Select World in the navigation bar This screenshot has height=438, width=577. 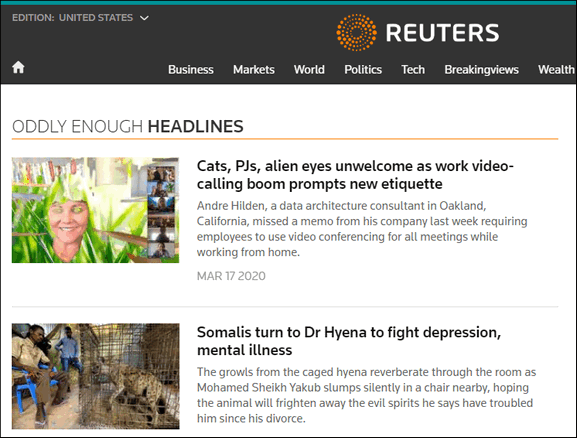pyautogui.click(x=309, y=70)
